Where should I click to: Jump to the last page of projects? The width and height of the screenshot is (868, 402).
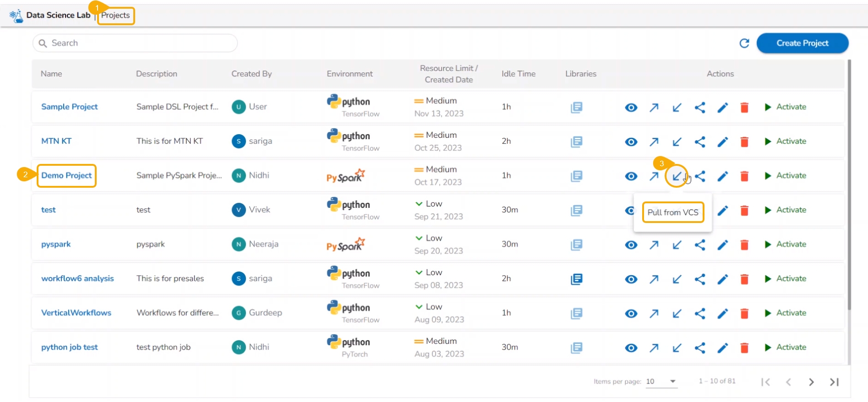(x=834, y=382)
